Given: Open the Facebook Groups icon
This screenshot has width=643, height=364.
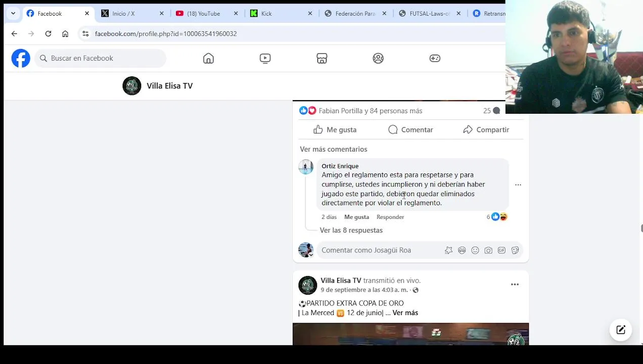Looking at the screenshot, I should pos(378,58).
